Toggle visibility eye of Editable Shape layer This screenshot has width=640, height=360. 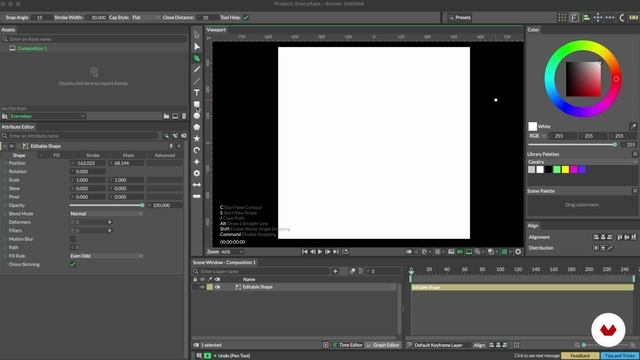coord(202,287)
